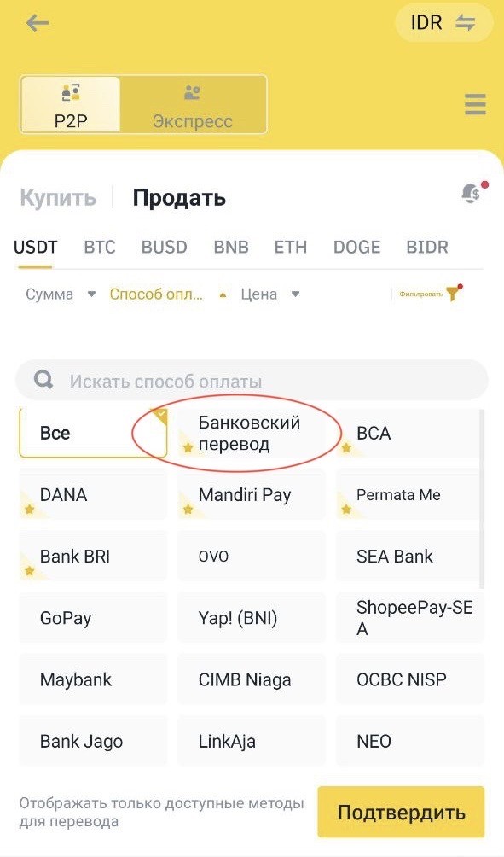Click the funnel filter icon

(453, 294)
